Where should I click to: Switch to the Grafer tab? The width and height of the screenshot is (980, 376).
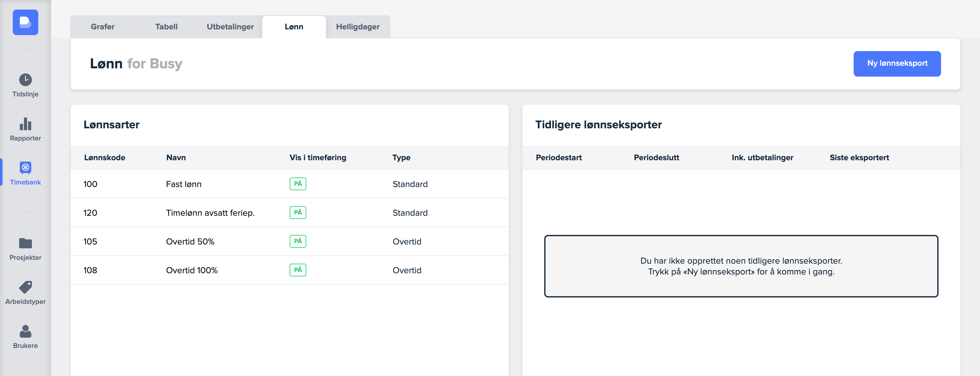pyautogui.click(x=102, y=26)
